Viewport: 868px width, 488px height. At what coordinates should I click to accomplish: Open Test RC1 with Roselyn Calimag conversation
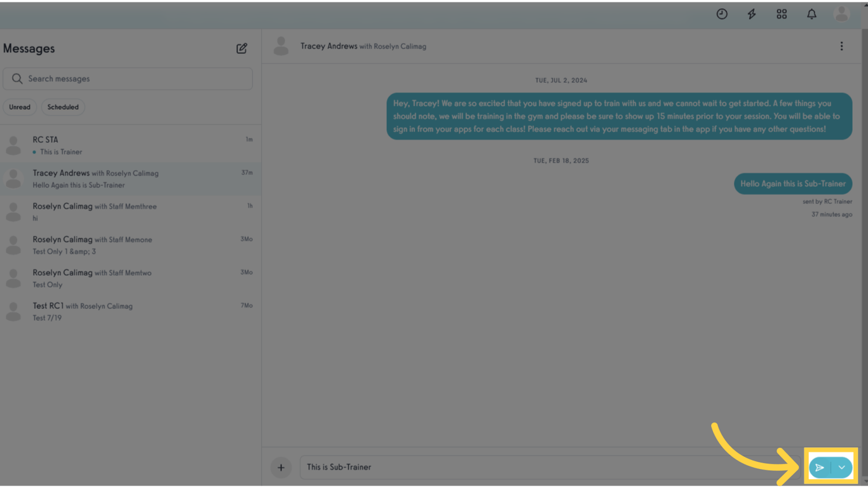click(130, 312)
